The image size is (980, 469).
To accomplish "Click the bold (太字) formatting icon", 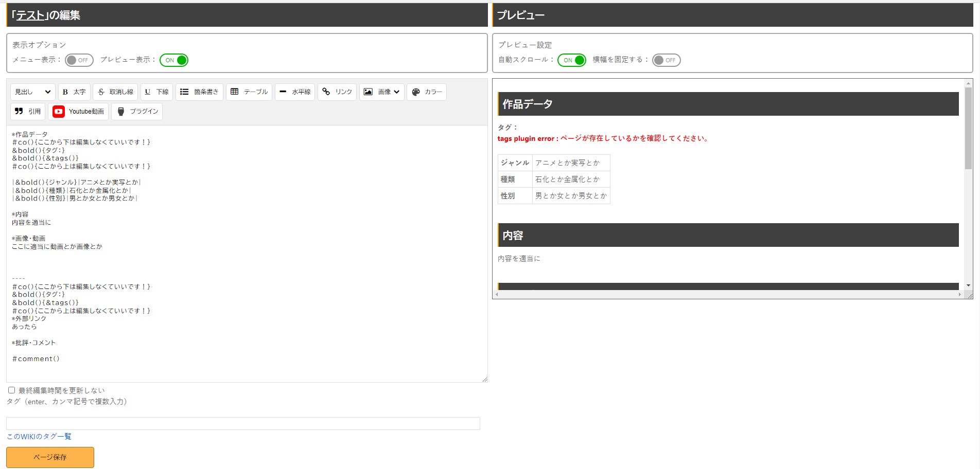I will (x=74, y=92).
